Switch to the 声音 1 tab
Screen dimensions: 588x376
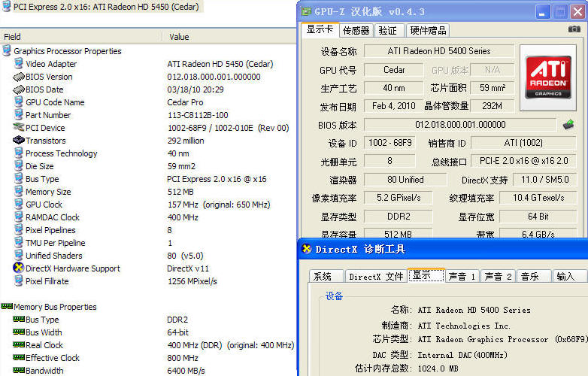pyautogui.click(x=462, y=276)
